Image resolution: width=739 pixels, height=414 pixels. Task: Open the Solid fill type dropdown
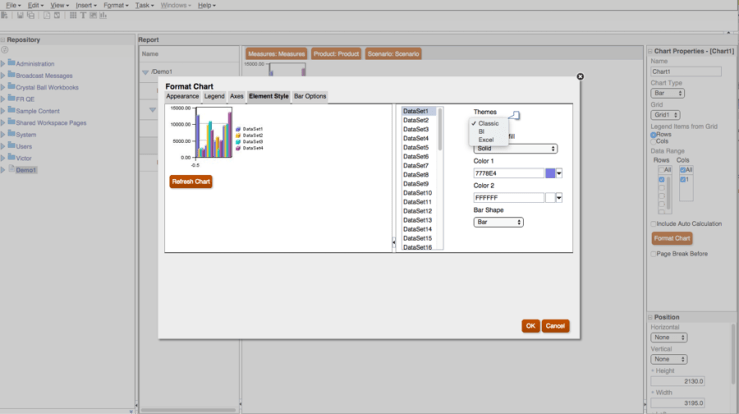(x=515, y=148)
